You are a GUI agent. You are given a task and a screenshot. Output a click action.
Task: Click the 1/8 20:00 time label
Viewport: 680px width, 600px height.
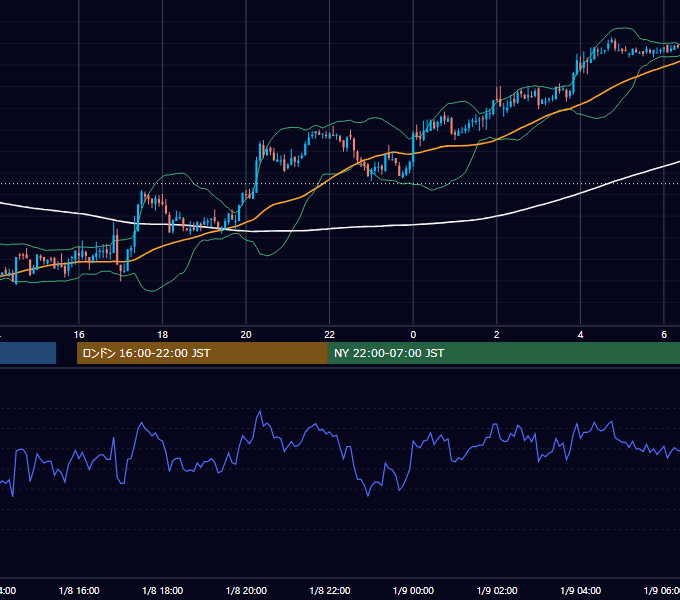(x=246, y=590)
